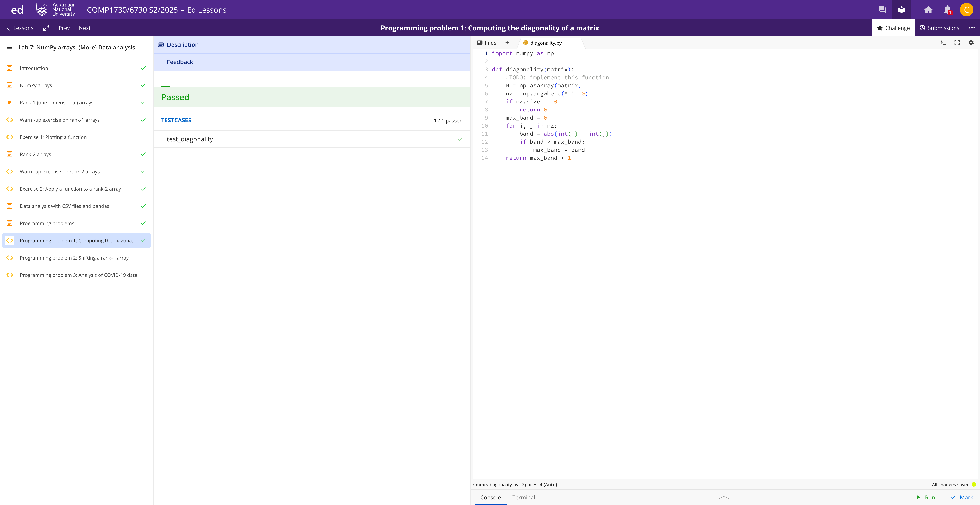980x505 pixels.
Task: Open NumPy arrays lesson slide
Action: (x=77, y=85)
